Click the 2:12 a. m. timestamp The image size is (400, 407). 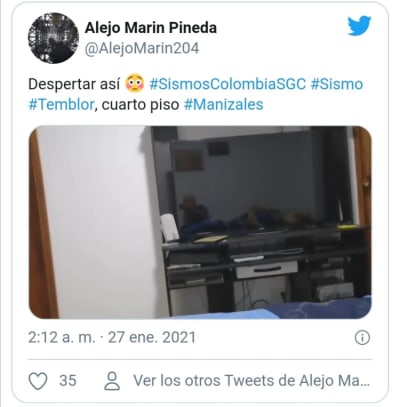[62, 338]
